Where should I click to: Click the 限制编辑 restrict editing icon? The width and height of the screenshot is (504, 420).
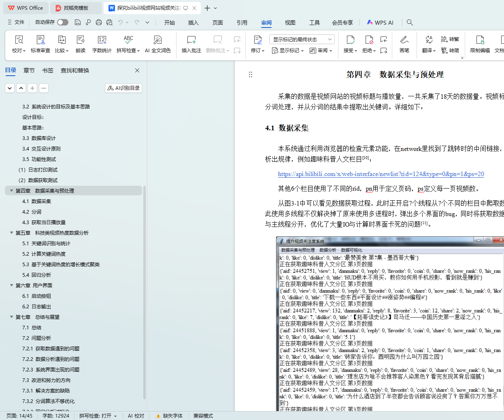(480, 40)
